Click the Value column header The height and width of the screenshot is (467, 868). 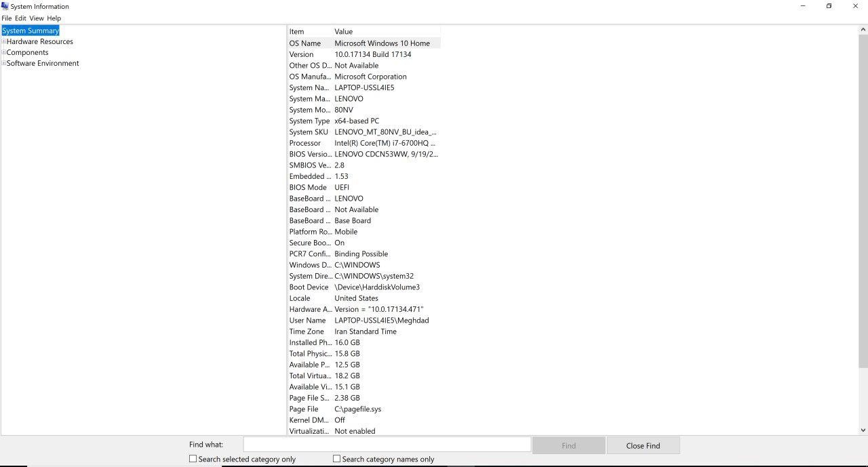point(387,31)
